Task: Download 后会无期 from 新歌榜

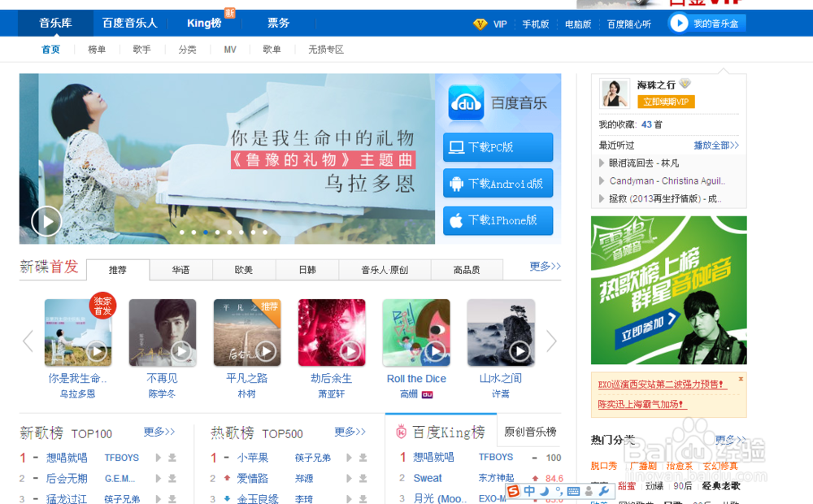Action: [x=172, y=479]
